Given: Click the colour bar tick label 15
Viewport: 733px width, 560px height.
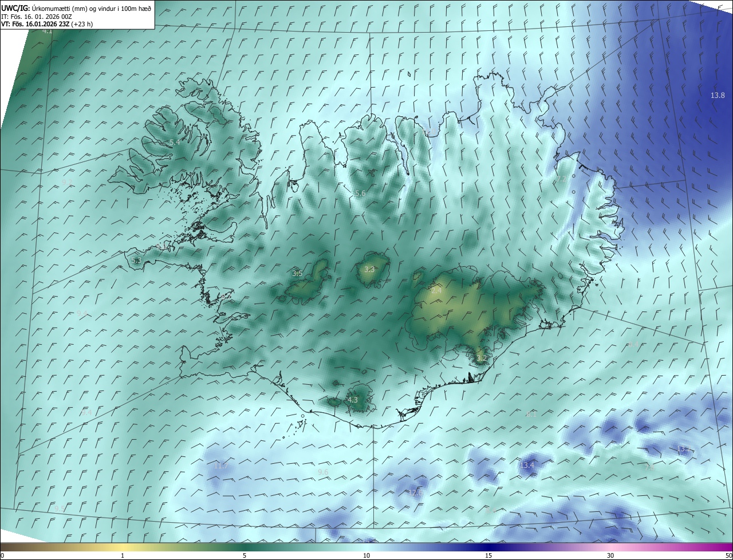Looking at the screenshot, I should pos(488,555).
